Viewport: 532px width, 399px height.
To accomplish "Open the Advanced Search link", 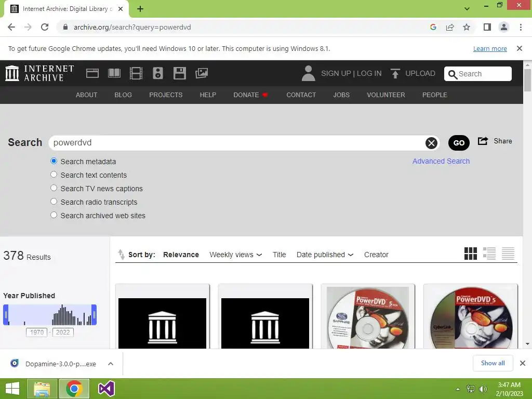I will (441, 161).
